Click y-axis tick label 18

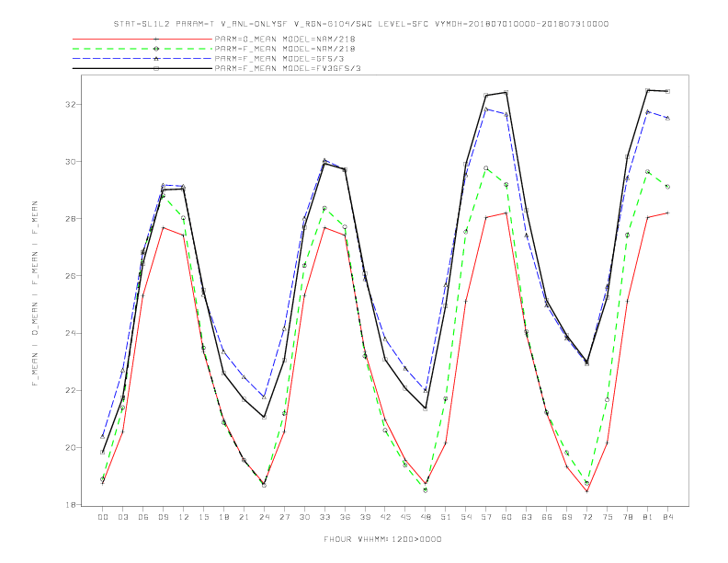click(70, 504)
